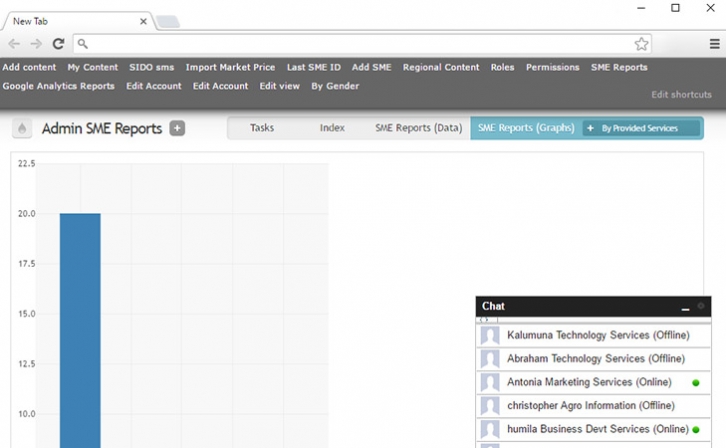This screenshot has width=726, height=448.
Task: Click the home drop icon beside Admin SME Reports
Action: coord(22,128)
